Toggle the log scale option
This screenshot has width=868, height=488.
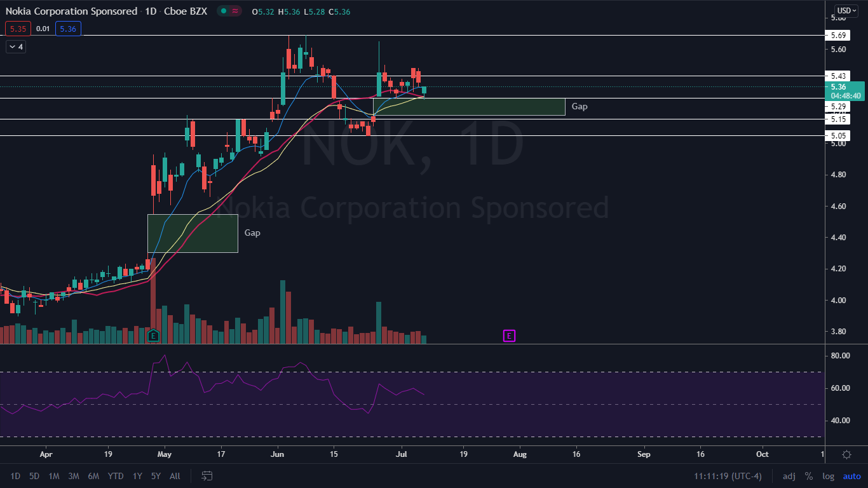click(x=828, y=476)
